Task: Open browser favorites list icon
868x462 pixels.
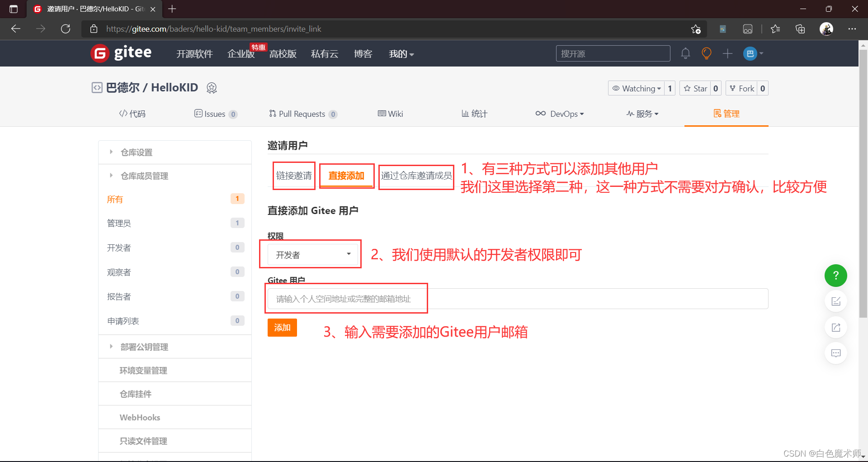Action: tap(775, 29)
